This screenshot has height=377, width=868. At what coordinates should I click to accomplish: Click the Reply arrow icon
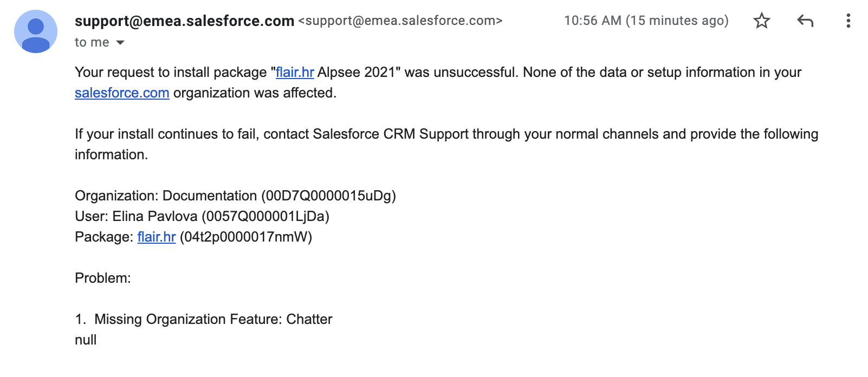point(805,21)
